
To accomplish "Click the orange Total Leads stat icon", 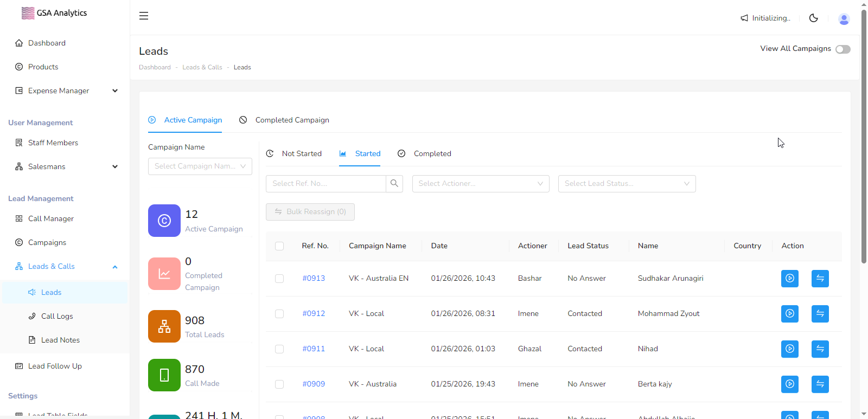I will click(x=164, y=326).
